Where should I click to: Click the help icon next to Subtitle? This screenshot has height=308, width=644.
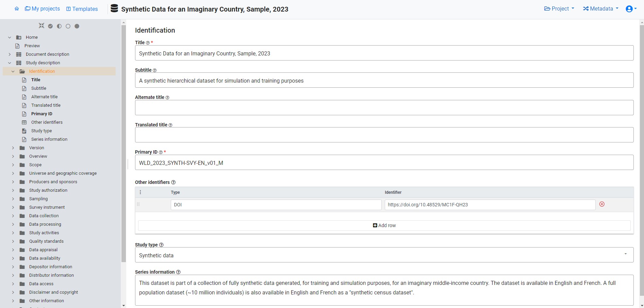[x=154, y=70]
